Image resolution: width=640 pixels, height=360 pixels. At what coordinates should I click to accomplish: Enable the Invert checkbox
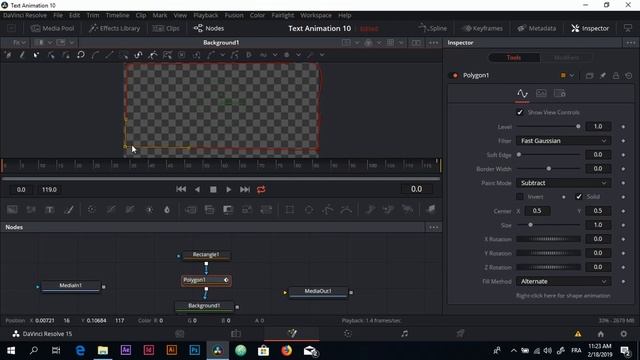[520, 197]
